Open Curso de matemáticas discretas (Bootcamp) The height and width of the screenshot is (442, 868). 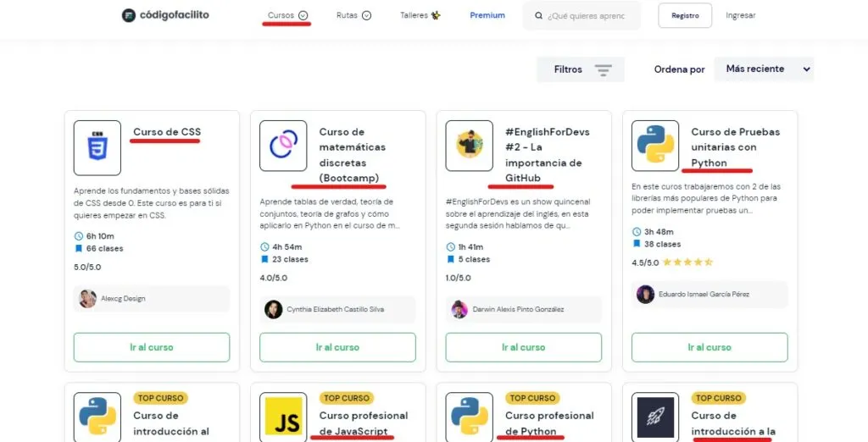pos(352,155)
